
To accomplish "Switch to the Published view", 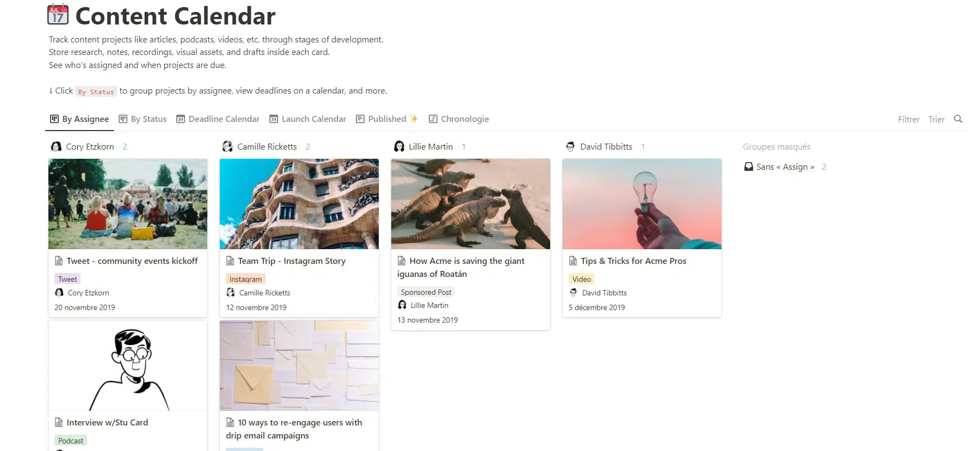I will tap(387, 119).
